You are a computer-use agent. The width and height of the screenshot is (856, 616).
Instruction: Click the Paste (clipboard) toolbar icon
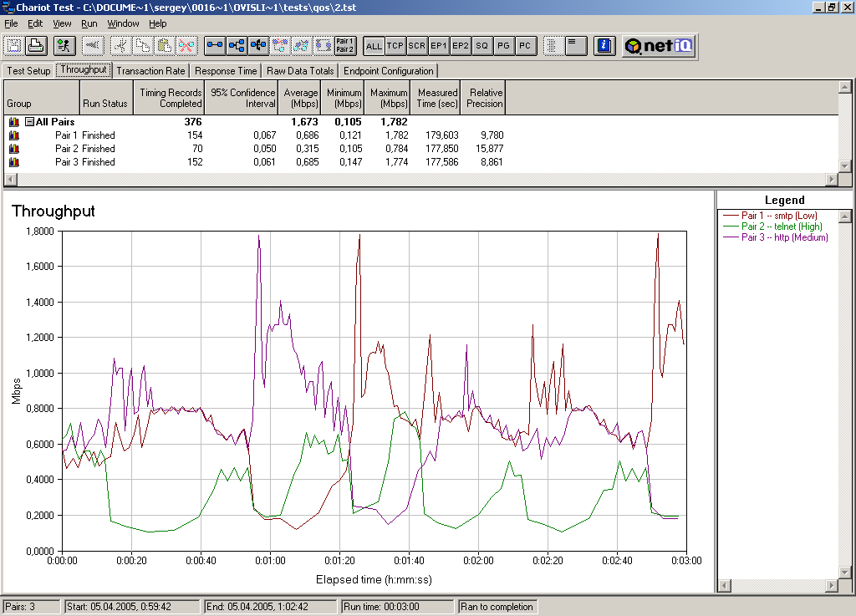pos(165,46)
